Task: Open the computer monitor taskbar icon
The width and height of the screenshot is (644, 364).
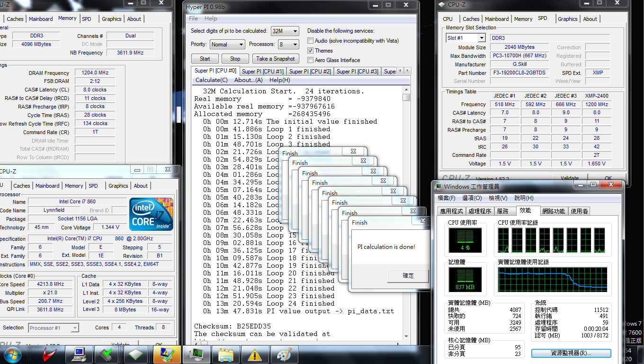Action: tap(78, 355)
